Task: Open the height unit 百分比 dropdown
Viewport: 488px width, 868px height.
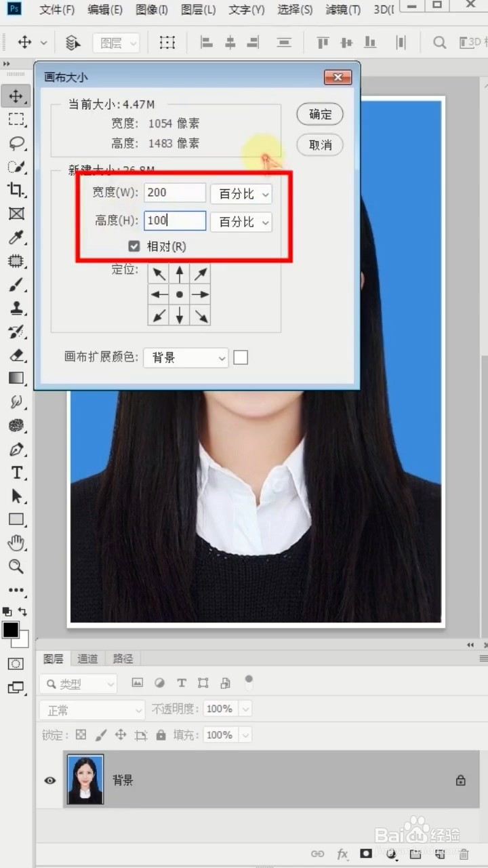Action: pyautogui.click(x=241, y=222)
